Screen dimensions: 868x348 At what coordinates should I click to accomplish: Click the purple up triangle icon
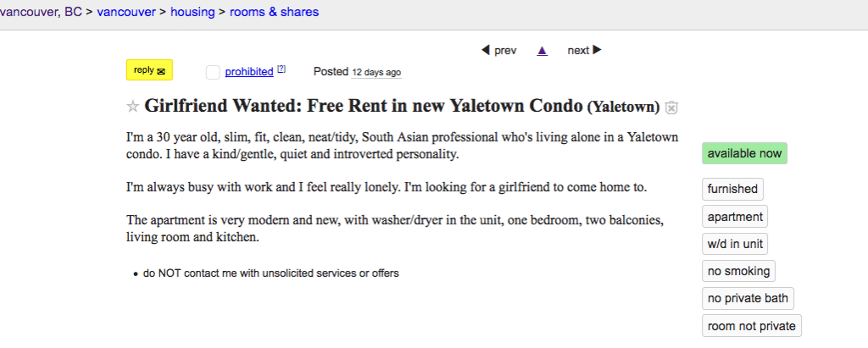(x=542, y=50)
